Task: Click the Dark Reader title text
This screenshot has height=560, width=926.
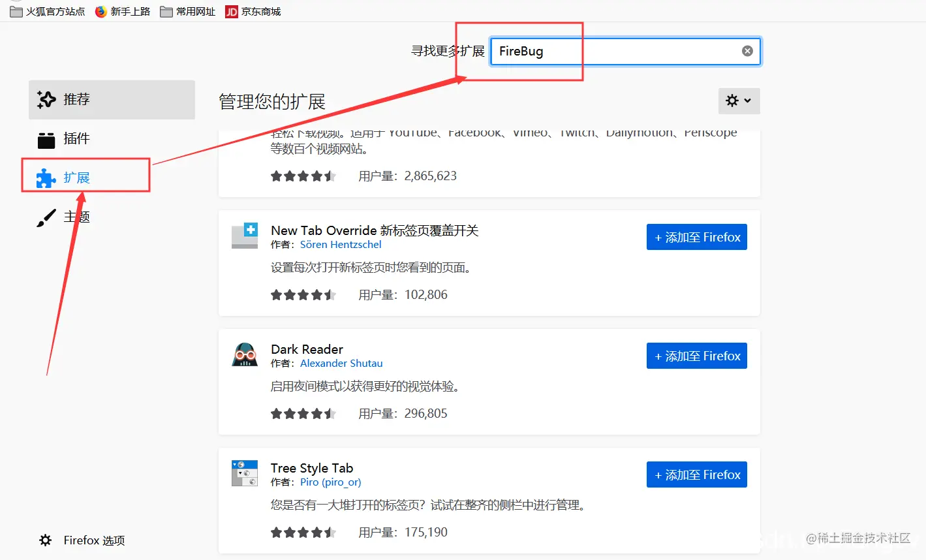Action: 307,349
